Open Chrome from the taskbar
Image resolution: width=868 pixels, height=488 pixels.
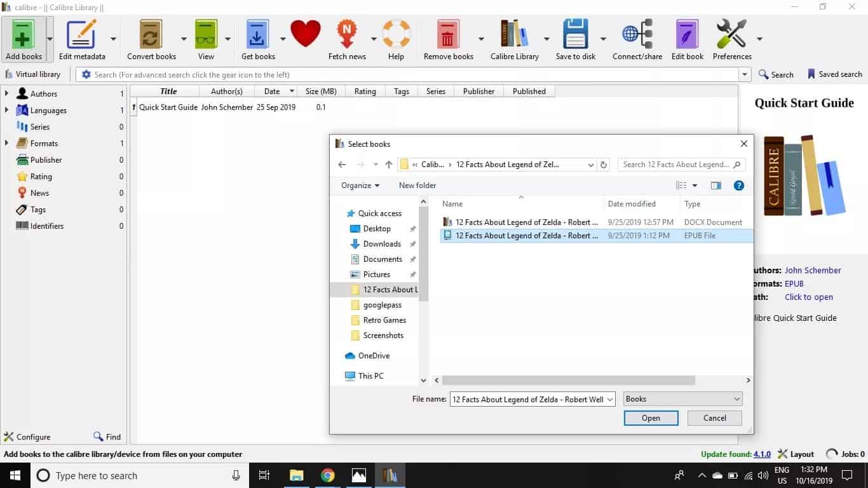328,475
